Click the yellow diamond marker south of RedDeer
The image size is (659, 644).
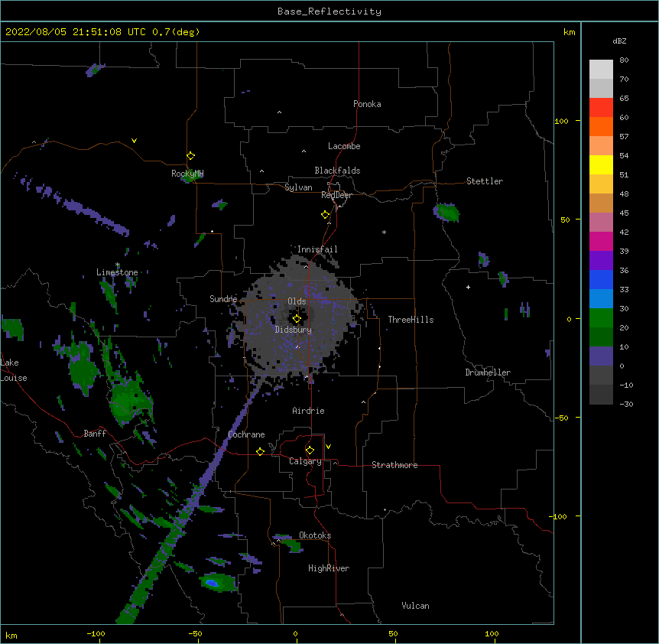pos(326,215)
